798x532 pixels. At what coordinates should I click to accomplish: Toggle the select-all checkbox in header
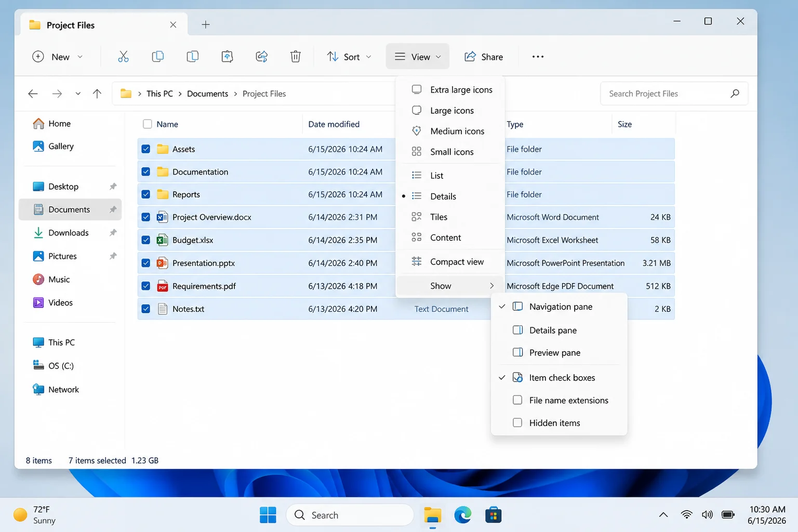pyautogui.click(x=148, y=124)
